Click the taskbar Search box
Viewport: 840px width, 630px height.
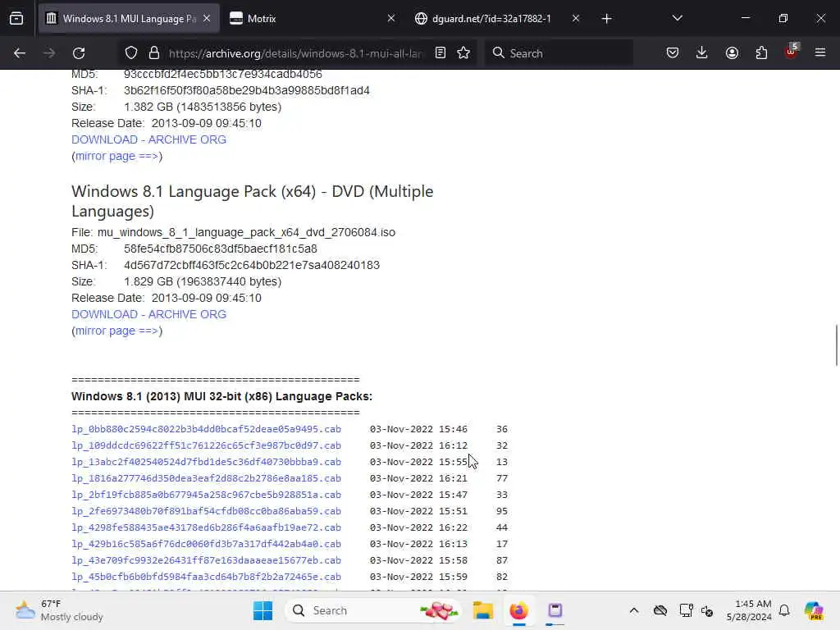(373, 610)
